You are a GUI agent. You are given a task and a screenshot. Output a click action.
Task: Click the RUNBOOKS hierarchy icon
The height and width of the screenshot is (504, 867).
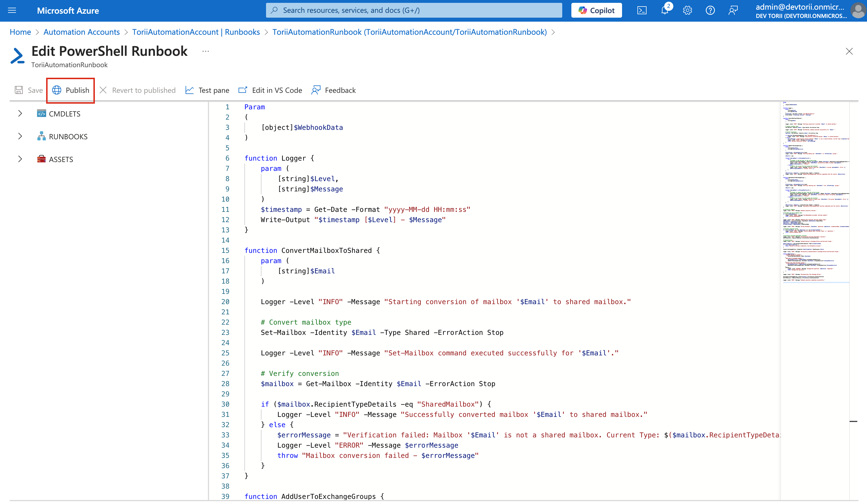(41, 136)
